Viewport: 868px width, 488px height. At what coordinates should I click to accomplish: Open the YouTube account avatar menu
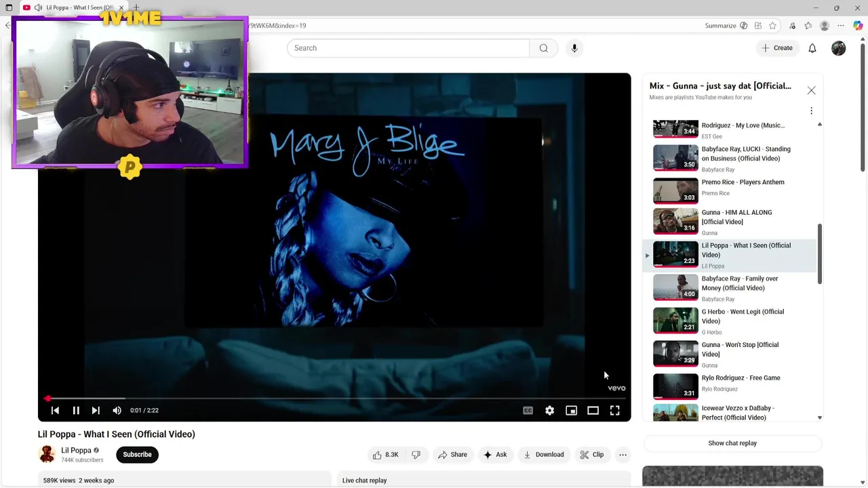[839, 48]
